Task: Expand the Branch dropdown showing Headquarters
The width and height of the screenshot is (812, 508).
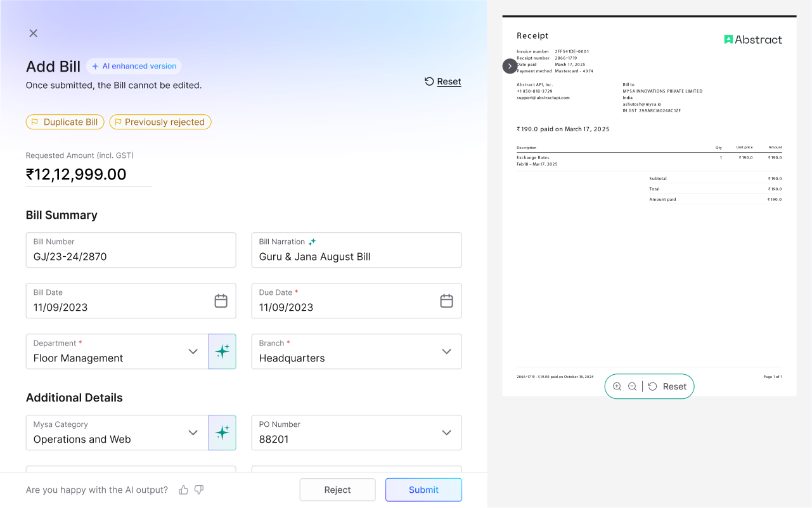Action: click(446, 351)
